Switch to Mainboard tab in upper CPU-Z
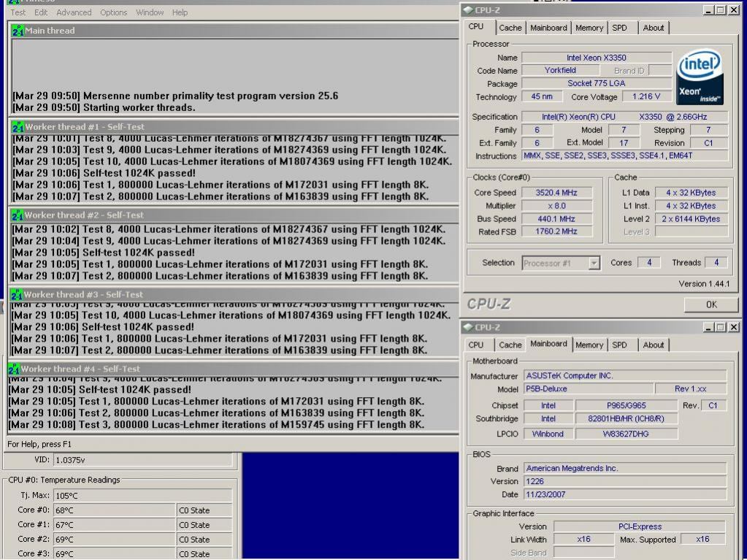The width and height of the screenshot is (747, 560). pos(548,28)
